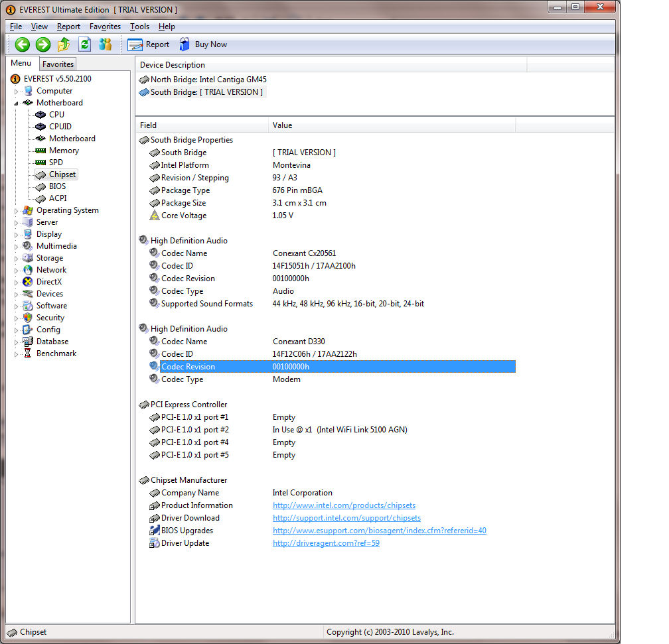The image size is (669, 644).
Task: Open the Report menu
Action: pos(69,27)
